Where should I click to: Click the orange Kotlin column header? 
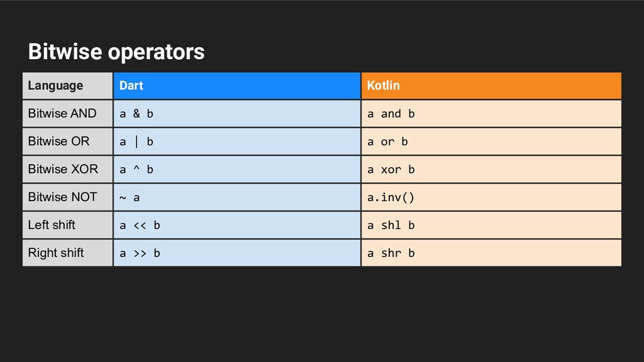(x=491, y=85)
